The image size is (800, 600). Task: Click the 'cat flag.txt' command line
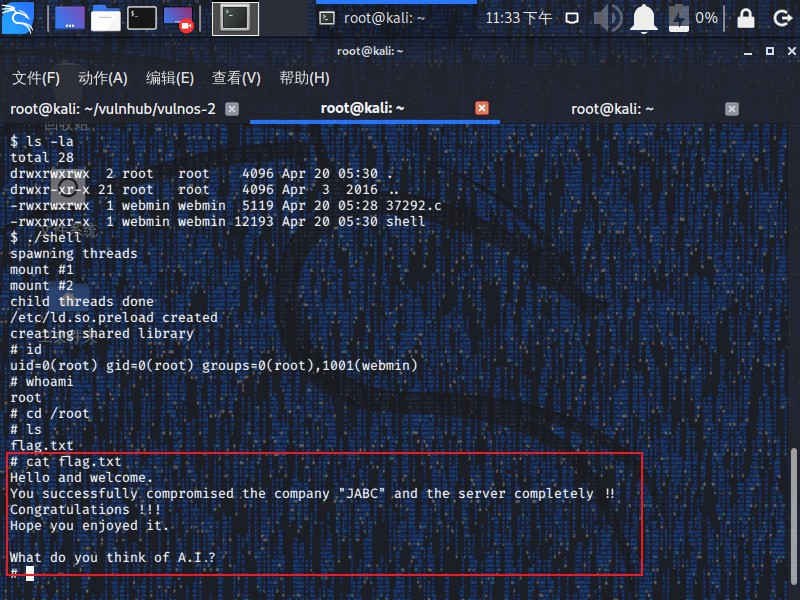(66, 462)
